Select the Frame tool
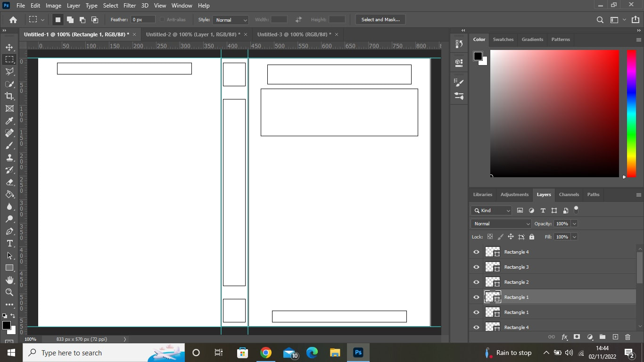The image size is (644, 362). point(9,108)
